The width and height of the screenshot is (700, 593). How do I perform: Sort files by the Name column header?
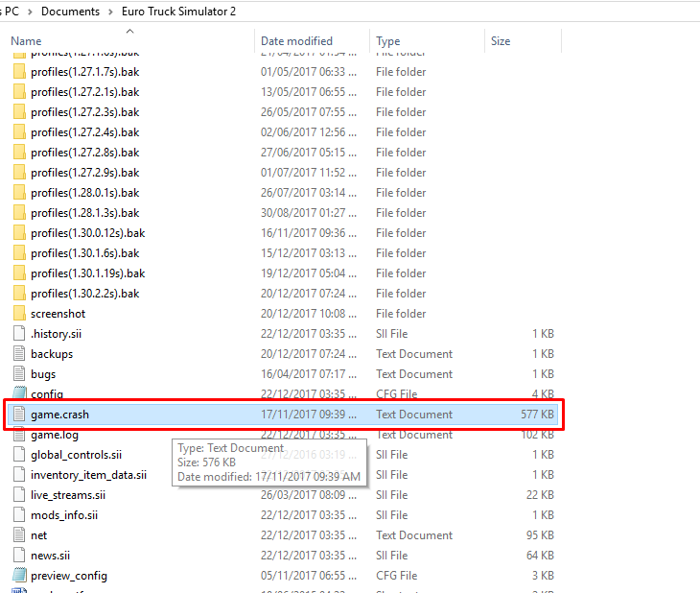click(x=26, y=41)
